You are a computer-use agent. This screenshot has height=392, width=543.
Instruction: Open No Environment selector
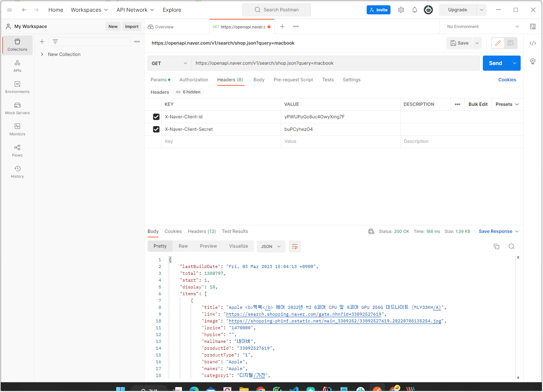[x=483, y=26]
